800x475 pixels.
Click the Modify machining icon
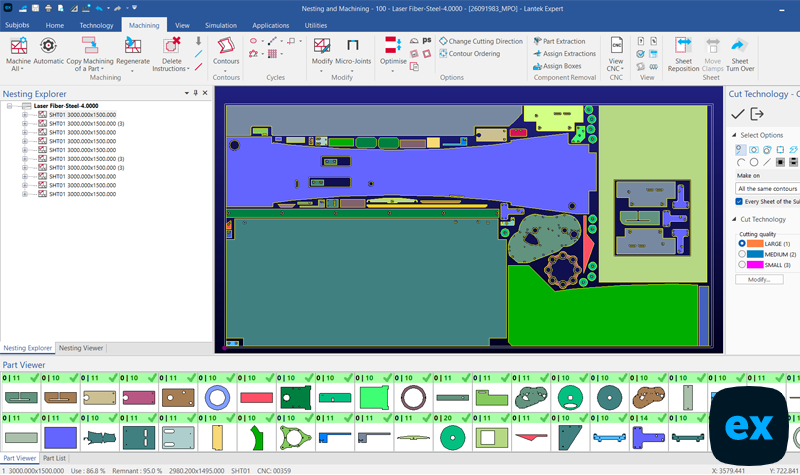tap(322, 46)
